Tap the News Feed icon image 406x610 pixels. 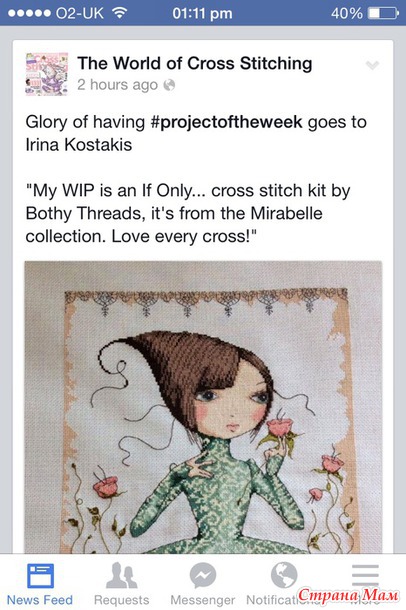[x=40, y=576]
